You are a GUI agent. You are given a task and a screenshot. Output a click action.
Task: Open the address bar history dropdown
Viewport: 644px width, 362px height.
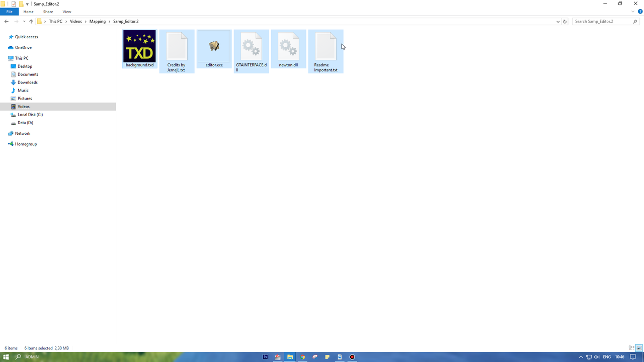[x=558, y=22]
